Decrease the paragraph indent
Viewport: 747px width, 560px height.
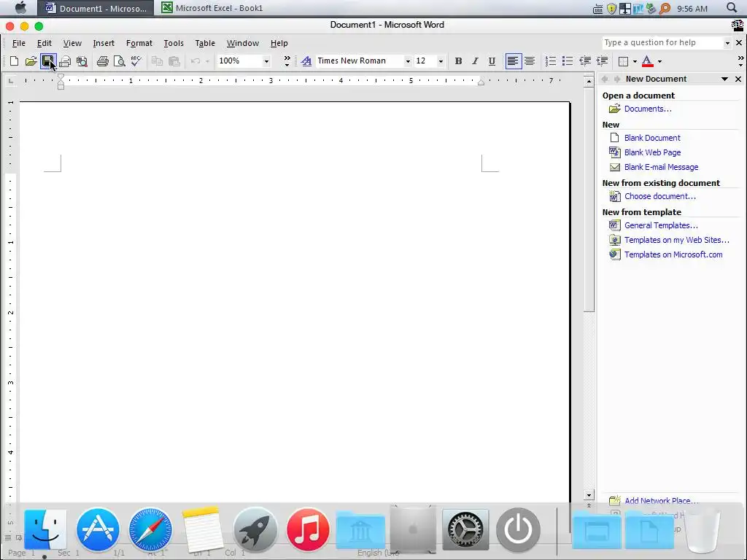pyautogui.click(x=584, y=61)
